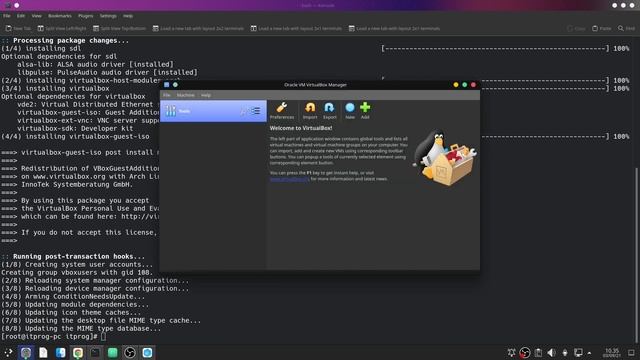The image size is (640, 360).
Task: Open Konsole Help menu
Action: [x=128, y=16]
